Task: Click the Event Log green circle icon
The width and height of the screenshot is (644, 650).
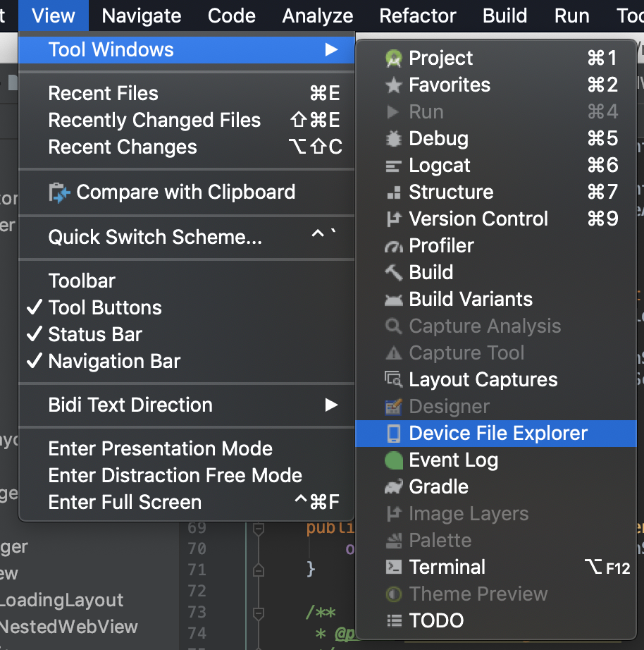Action: (x=393, y=460)
